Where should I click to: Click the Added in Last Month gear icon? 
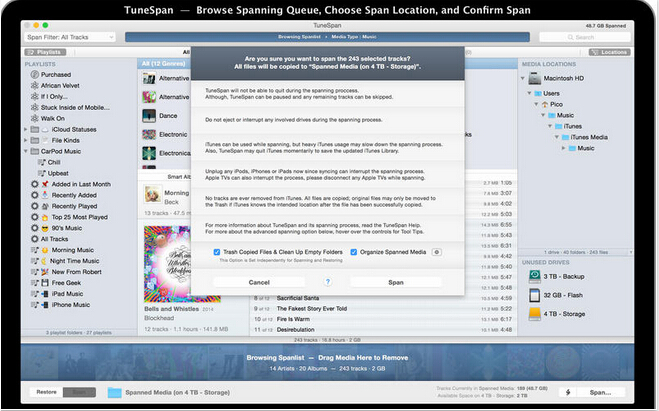tap(35, 184)
